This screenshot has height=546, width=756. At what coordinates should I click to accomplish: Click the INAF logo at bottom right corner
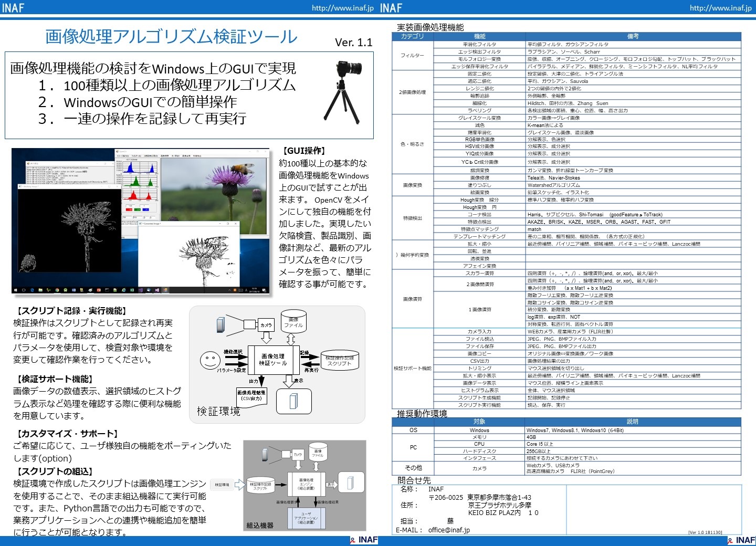coord(741,540)
